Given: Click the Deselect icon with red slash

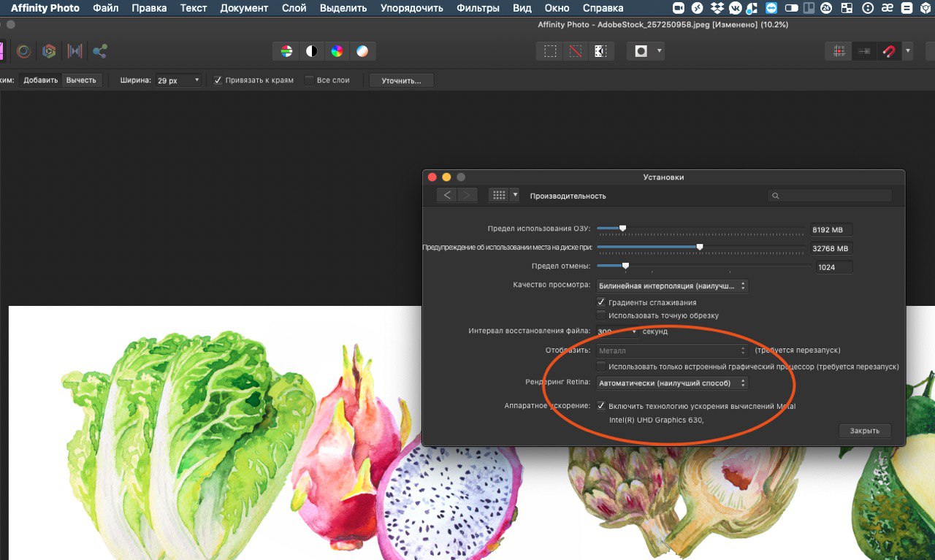Looking at the screenshot, I should [575, 51].
